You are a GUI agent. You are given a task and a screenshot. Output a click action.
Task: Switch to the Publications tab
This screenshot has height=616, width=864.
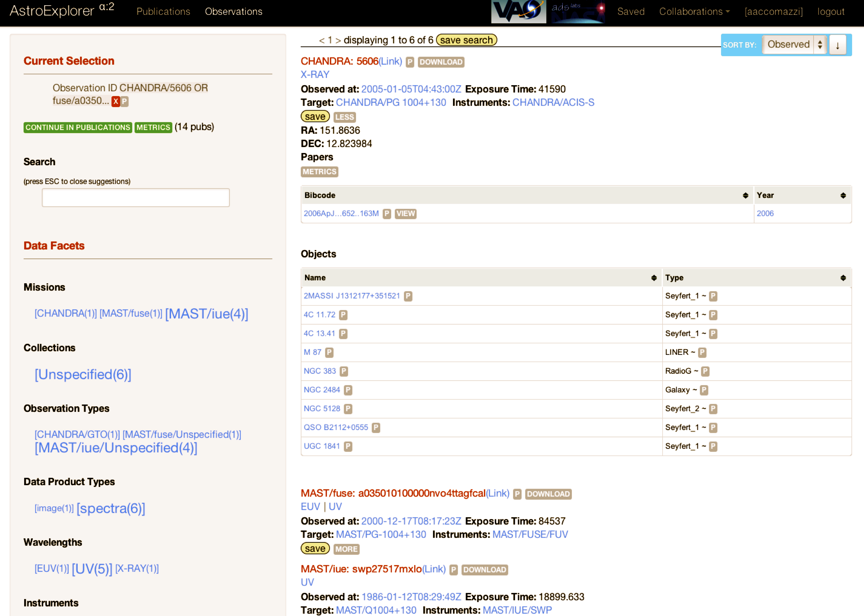pyautogui.click(x=163, y=11)
